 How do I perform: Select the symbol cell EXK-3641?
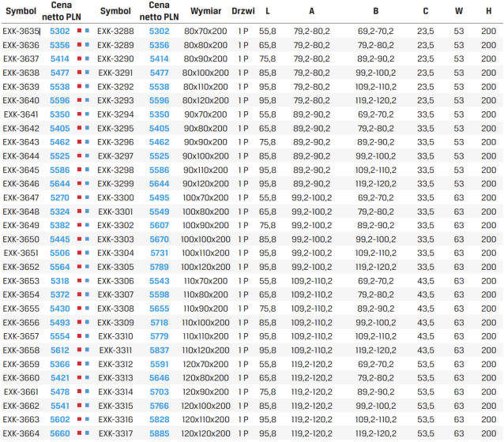pos(21,114)
